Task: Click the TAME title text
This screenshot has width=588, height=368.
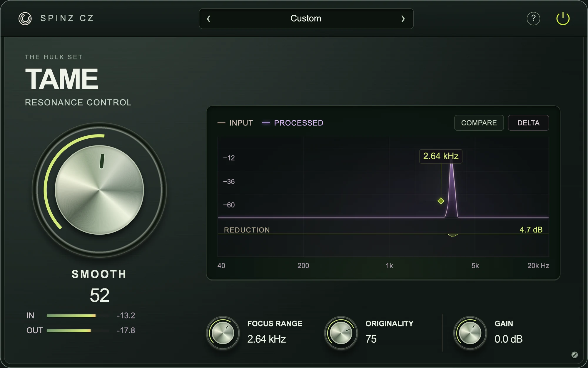Action: tap(61, 79)
